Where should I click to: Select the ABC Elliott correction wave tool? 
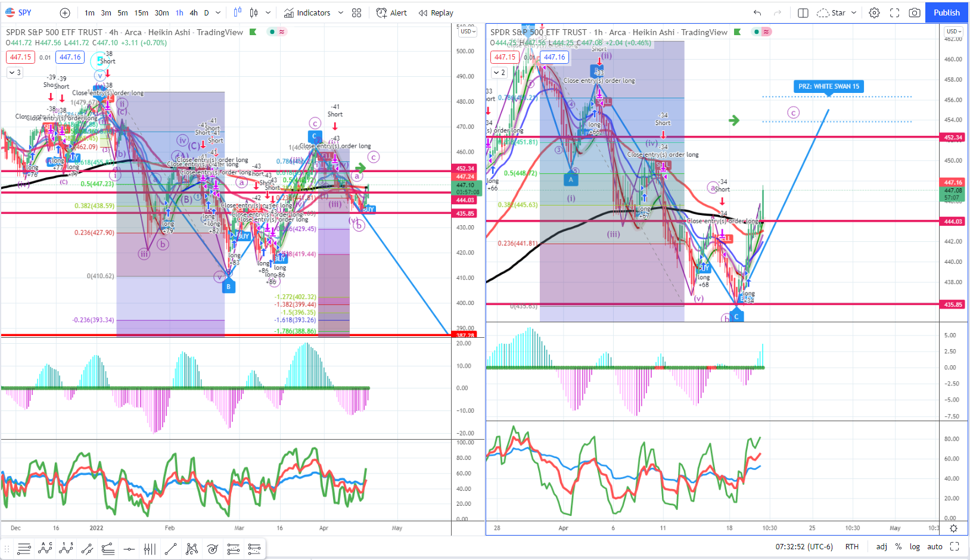coord(45,549)
